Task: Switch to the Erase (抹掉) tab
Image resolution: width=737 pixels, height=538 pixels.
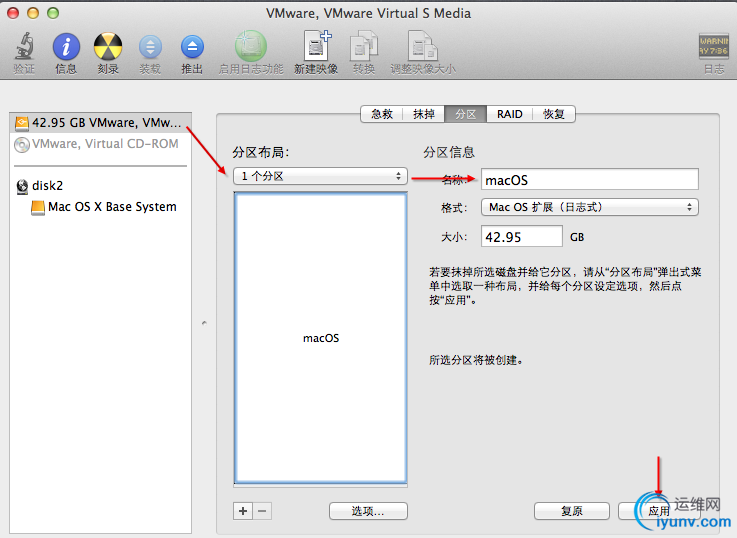Action: click(x=423, y=114)
